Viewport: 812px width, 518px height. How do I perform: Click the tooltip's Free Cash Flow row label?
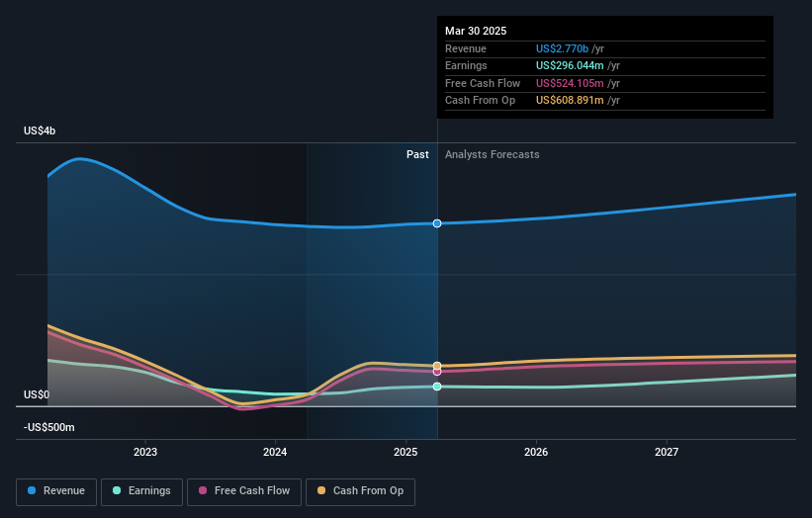click(x=483, y=83)
